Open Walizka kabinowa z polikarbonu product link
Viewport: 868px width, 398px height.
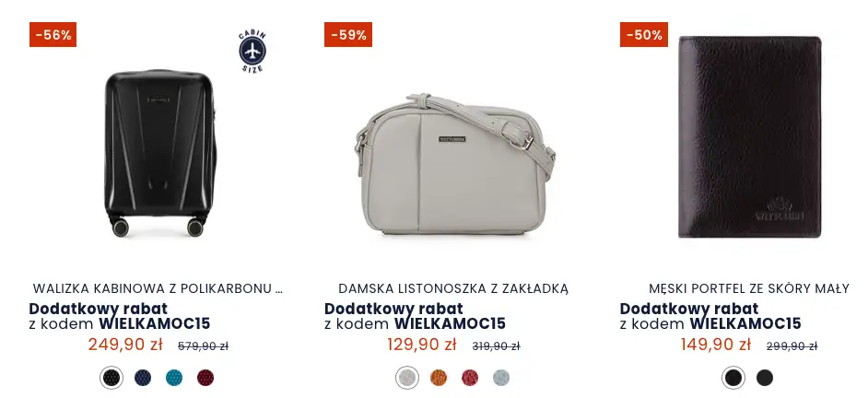[x=158, y=288]
